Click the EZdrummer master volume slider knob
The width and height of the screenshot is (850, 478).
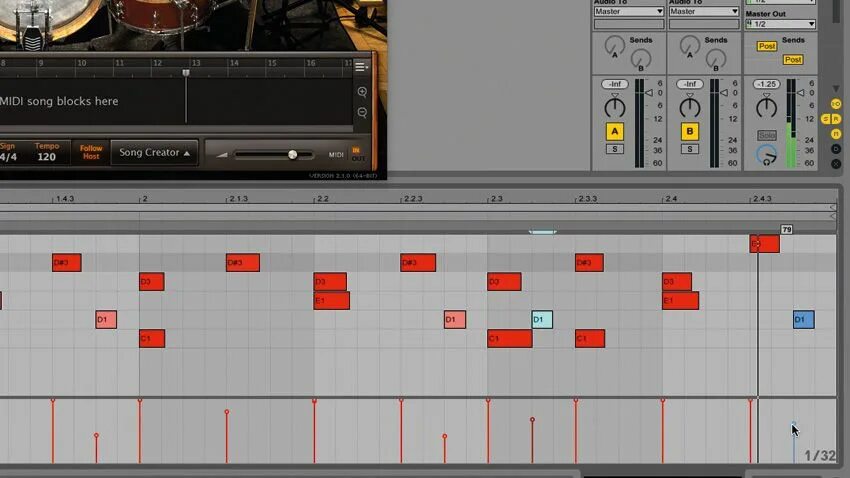pyautogui.click(x=292, y=154)
